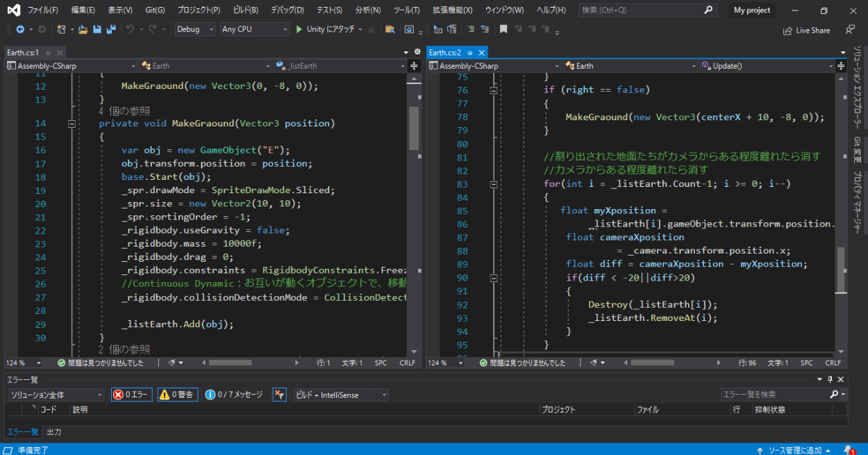Click the left editor's vertical scrollbar thumb
868x455 pixels.
[x=414, y=129]
